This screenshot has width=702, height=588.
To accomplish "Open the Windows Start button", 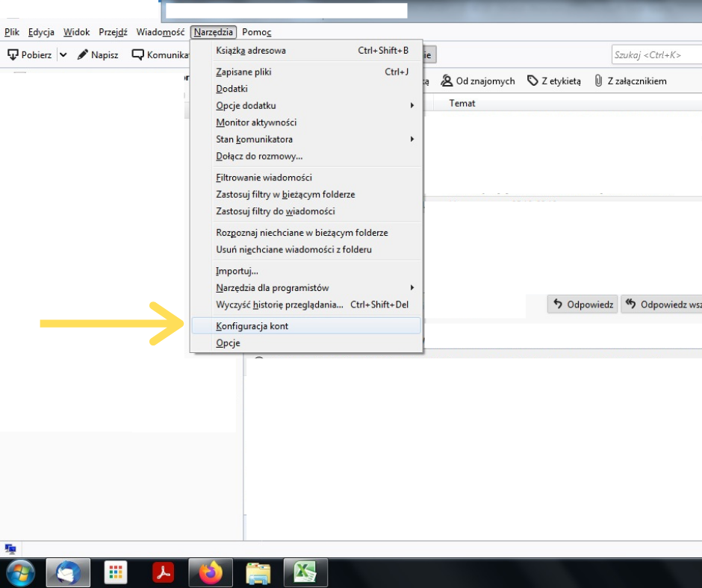I will tap(20, 572).
